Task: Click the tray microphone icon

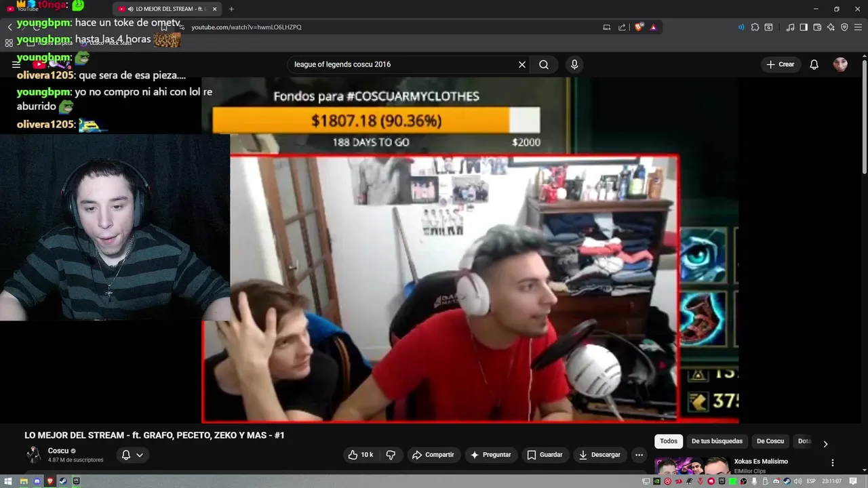Action: (x=754, y=481)
